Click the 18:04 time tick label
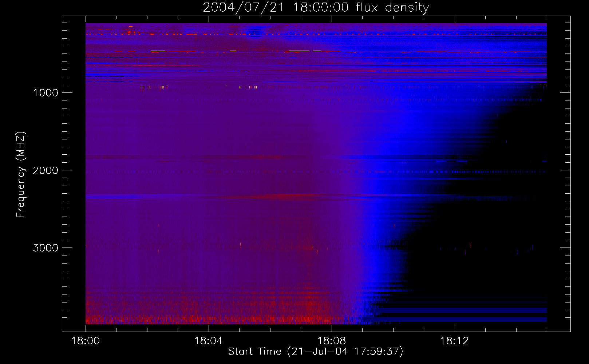589x364 pixels. (209, 341)
